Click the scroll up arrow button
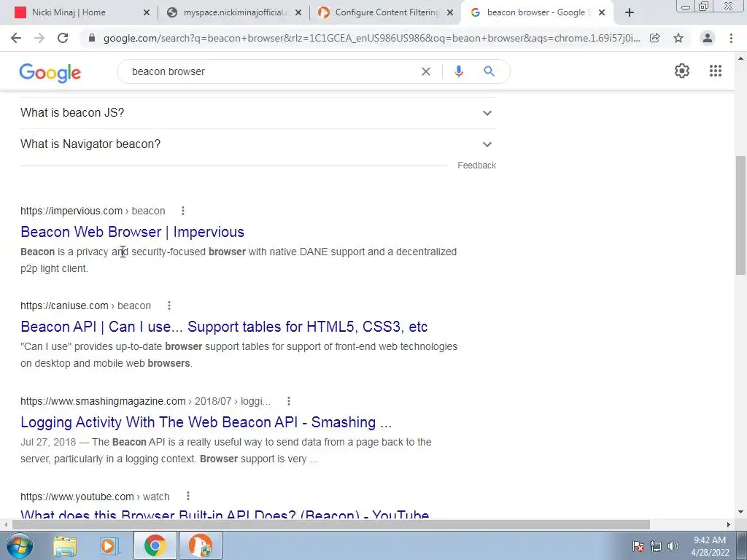 (x=740, y=58)
